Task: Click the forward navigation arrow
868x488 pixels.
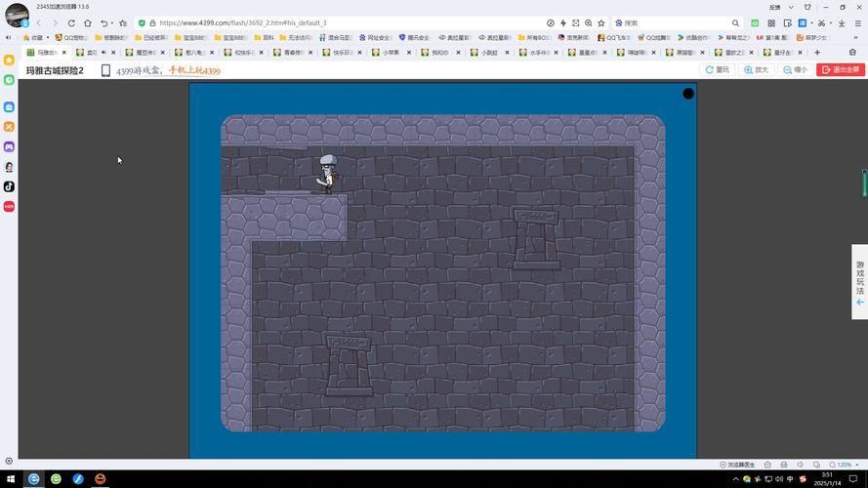Action: (55, 23)
